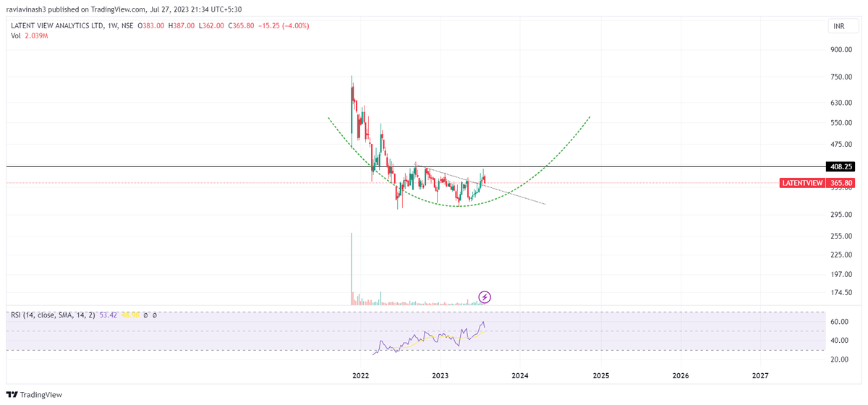Click the 365.80 last price label
The height and width of the screenshot is (405, 868).
point(842,183)
